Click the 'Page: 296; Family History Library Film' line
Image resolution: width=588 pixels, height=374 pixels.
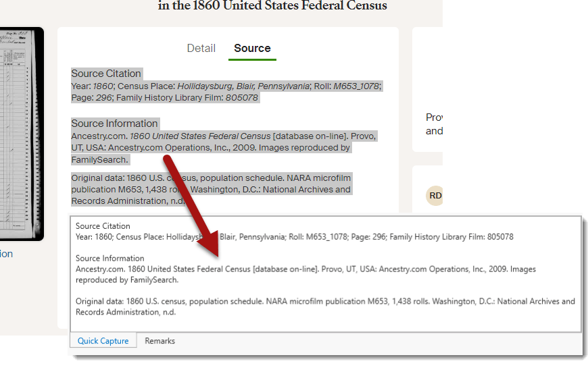click(165, 98)
